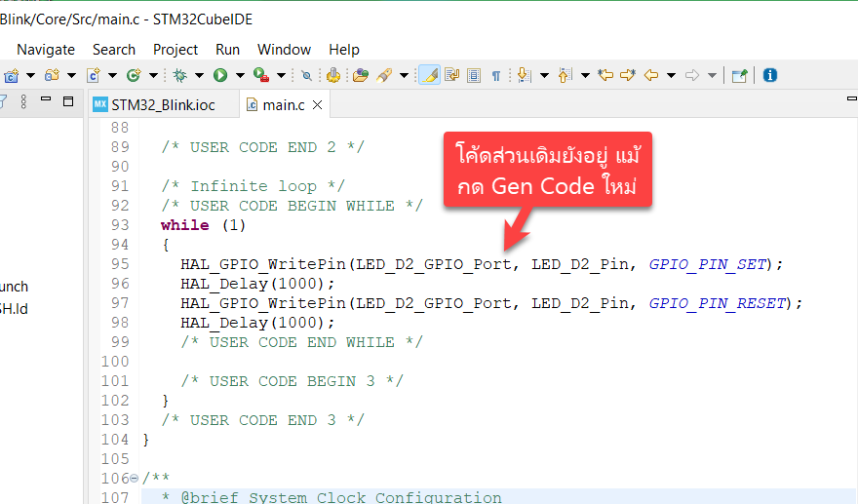Open the blue information icon
This screenshot has height=504, width=858.
point(770,75)
